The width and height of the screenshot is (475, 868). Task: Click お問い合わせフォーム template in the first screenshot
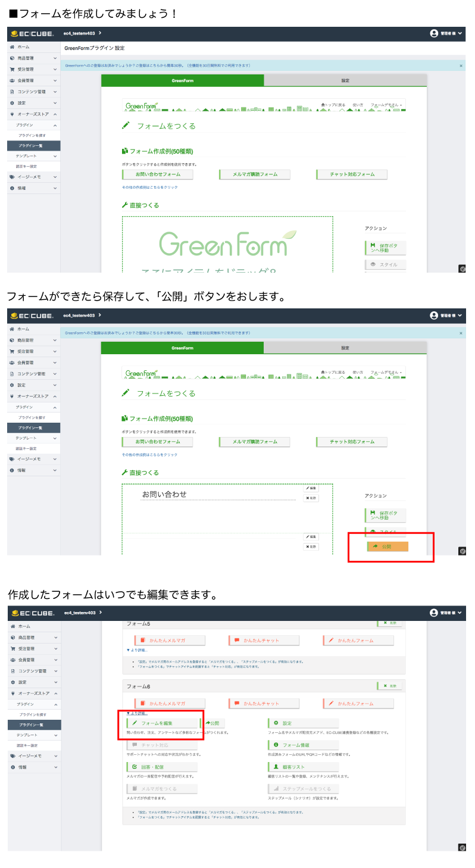pyautogui.click(x=157, y=174)
